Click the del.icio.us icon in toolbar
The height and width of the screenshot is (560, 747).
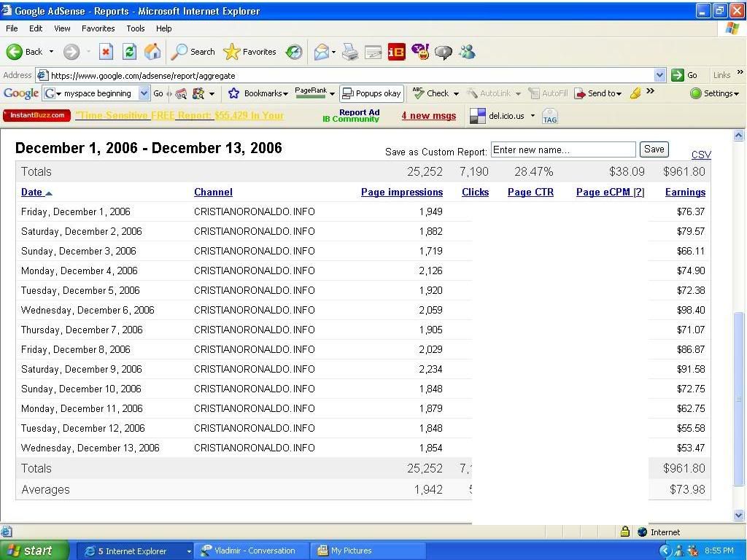click(x=478, y=116)
